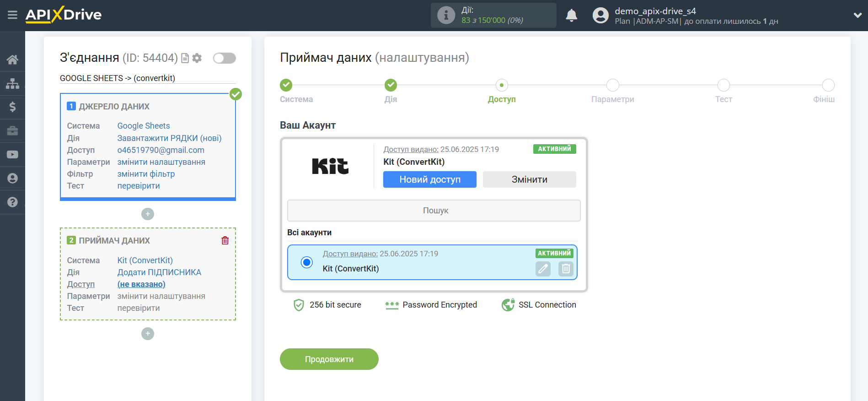The height and width of the screenshot is (401, 868).
Task: Open the Google Sheets system link
Action: point(144,126)
